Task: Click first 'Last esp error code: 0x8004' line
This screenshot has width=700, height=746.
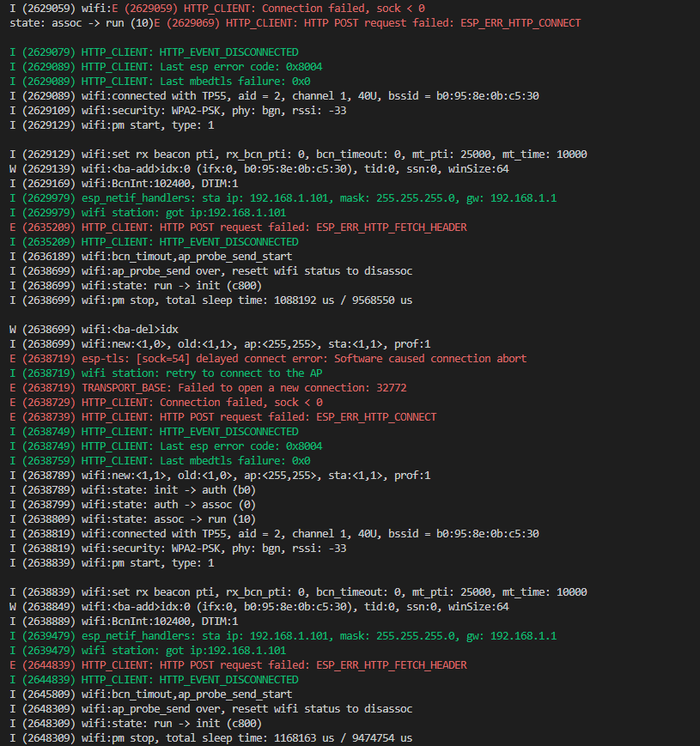Action: 166,67
